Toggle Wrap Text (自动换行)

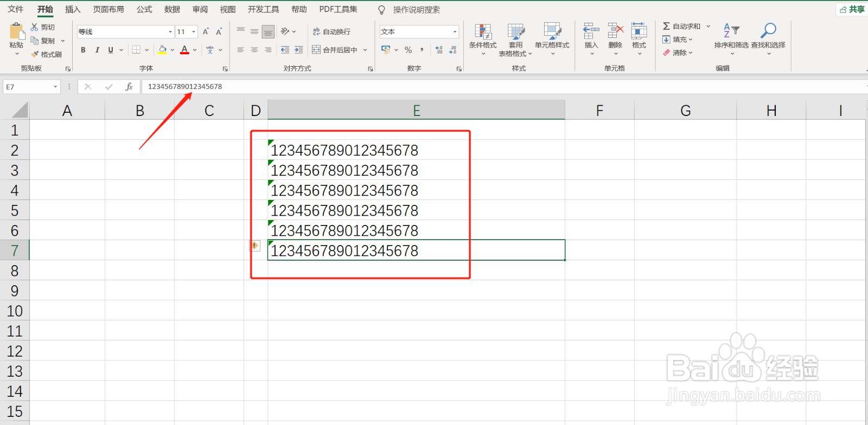coord(331,32)
